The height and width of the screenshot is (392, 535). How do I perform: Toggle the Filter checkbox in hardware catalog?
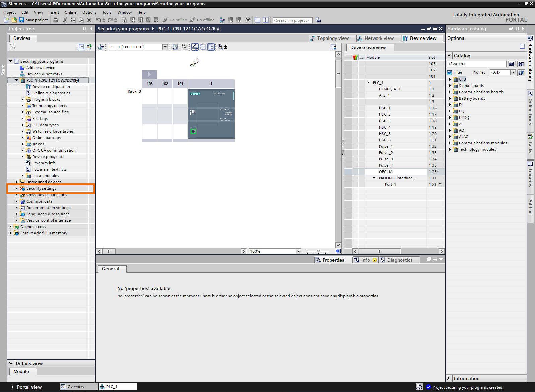450,72
